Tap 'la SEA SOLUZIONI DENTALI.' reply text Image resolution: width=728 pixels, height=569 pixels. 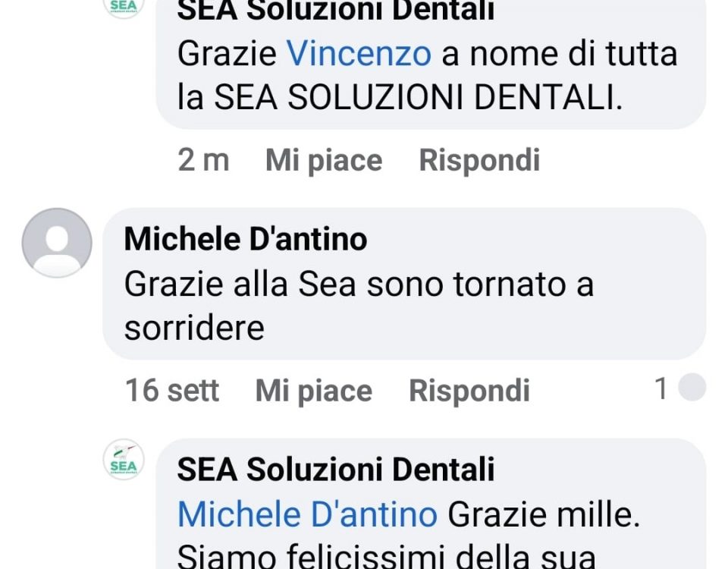coord(400,98)
